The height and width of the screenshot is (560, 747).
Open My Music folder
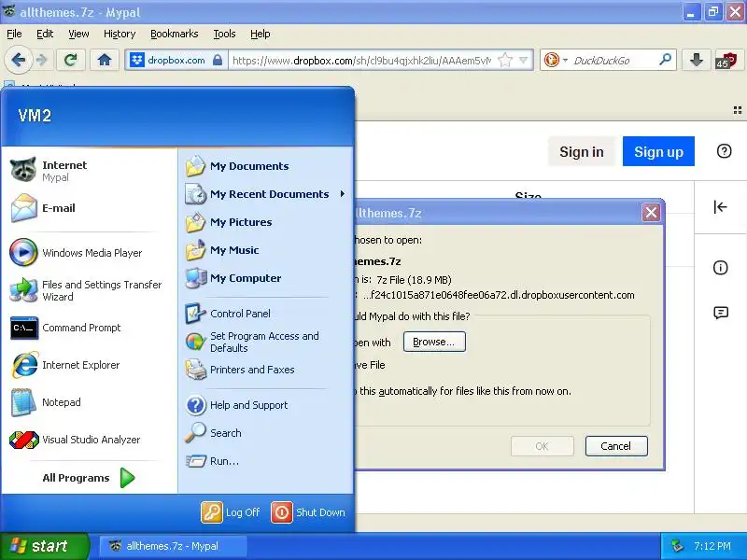click(265, 250)
